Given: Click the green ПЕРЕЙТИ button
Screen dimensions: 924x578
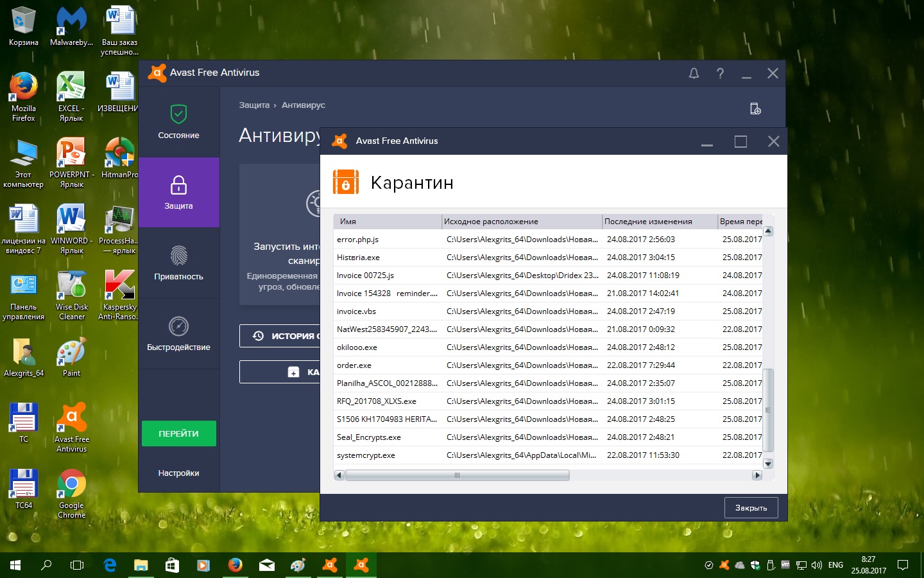Looking at the screenshot, I should click(179, 433).
